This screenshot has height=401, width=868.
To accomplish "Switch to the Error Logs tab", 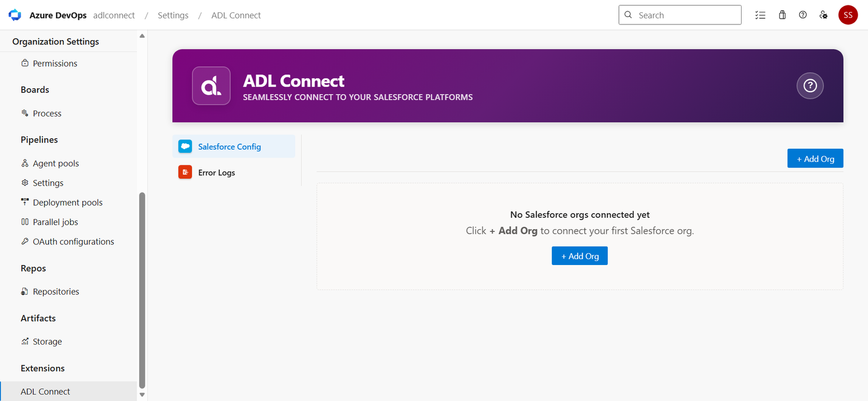I will tap(234, 172).
